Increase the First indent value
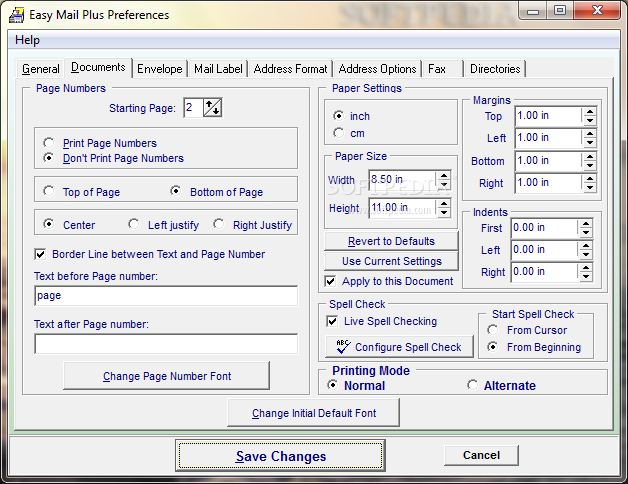Screen dimensions: 628x484 click(x=586, y=224)
